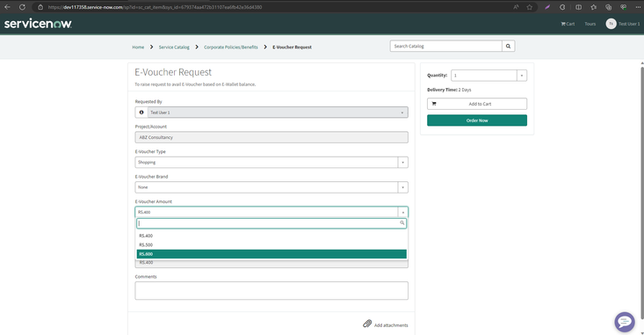This screenshot has width=644, height=335.
Task: Click the paperclip attachment icon
Action: click(x=367, y=324)
